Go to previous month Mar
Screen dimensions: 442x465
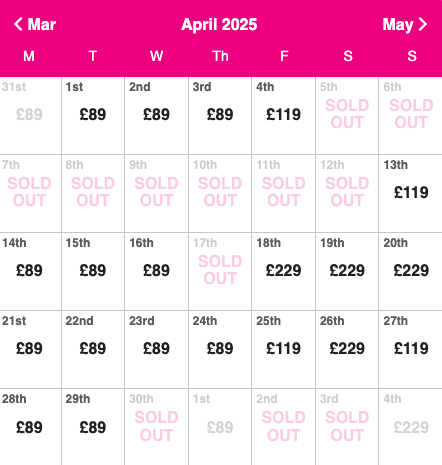(x=35, y=24)
